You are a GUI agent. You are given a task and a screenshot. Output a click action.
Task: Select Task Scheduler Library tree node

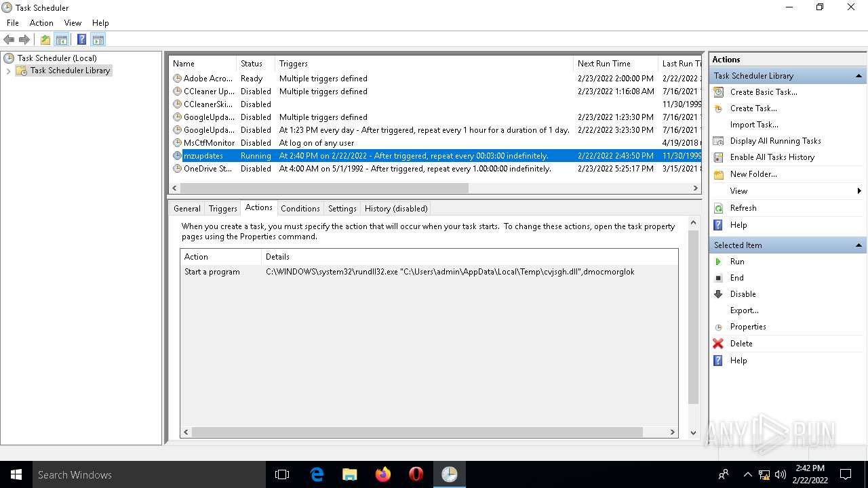click(x=70, y=70)
